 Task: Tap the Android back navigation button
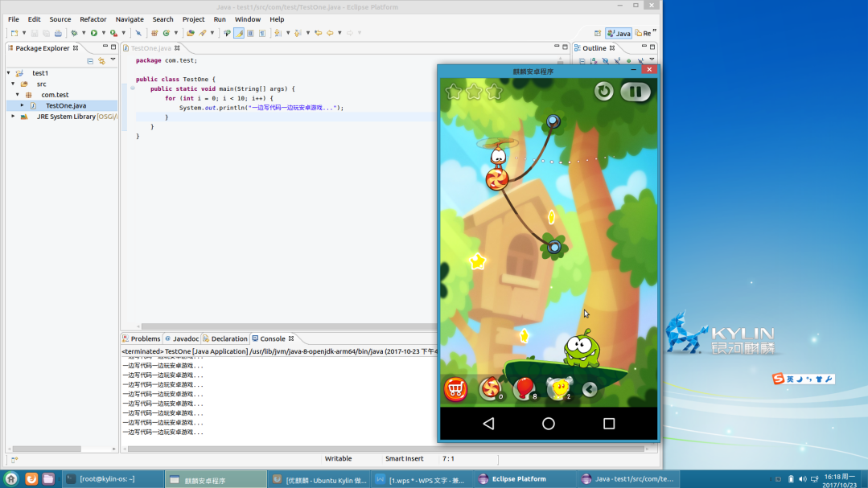point(488,424)
